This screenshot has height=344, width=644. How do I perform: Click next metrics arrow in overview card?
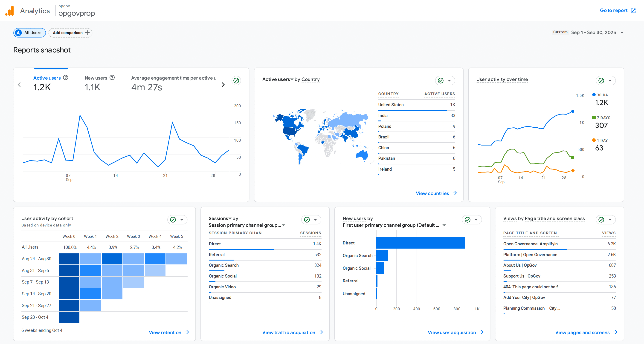click(223, 85)
